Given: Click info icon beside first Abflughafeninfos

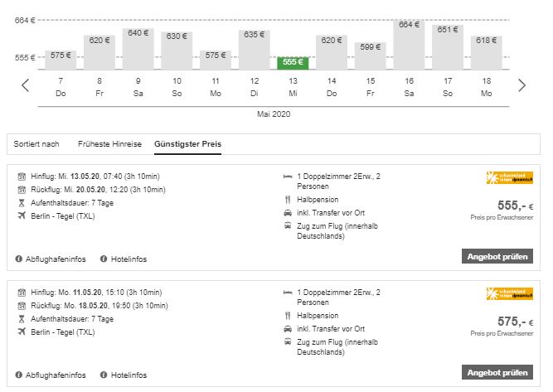Looking at the screenshot, I should (x=19, y=259).
